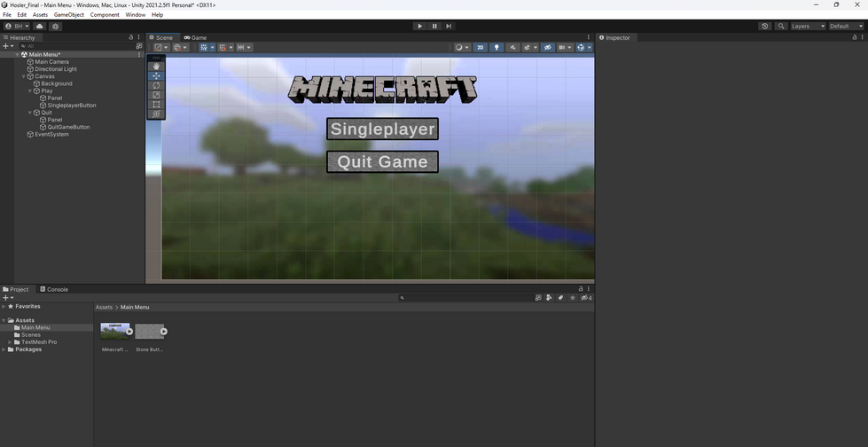Click the snap increment icon
Viewport: 868px width, 447px height.
241,48
